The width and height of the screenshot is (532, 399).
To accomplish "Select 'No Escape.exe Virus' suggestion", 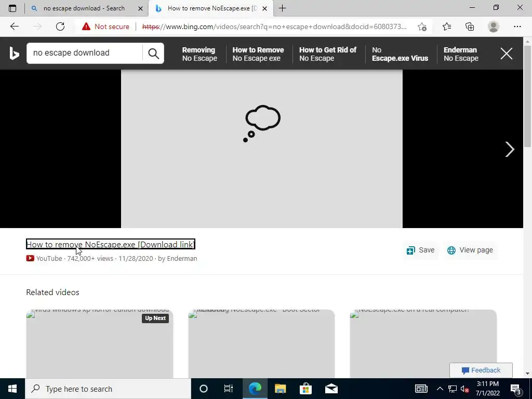I will (400, 54).
